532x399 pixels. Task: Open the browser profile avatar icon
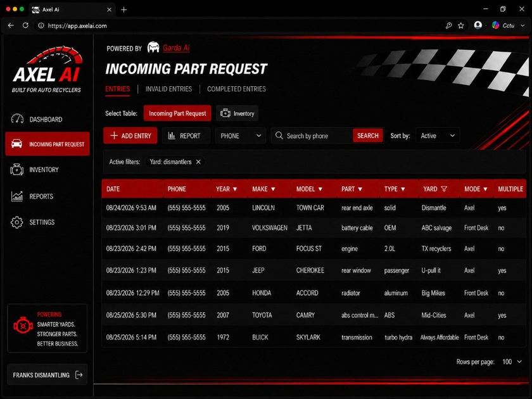(478, 25)
